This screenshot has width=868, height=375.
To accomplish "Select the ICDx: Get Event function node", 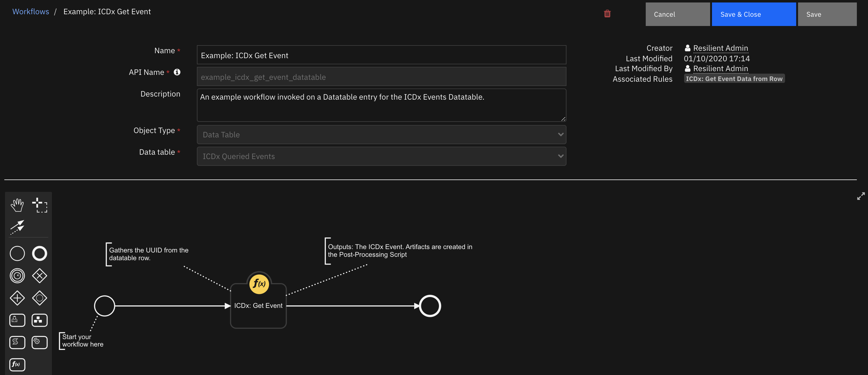I will 258,306.
